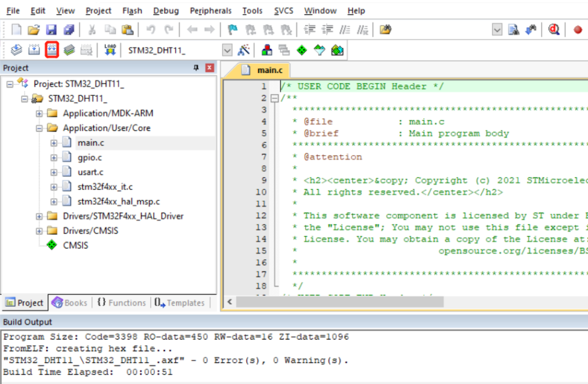This screenshot has width=588, height=384.
Task: Expand gpio.c file node
Action: (x=54, y=158)
